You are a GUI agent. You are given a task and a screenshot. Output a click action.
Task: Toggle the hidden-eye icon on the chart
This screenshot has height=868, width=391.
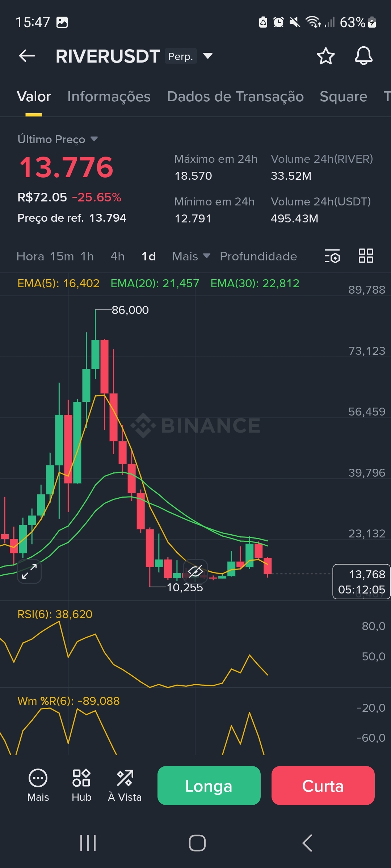(195, 571)
